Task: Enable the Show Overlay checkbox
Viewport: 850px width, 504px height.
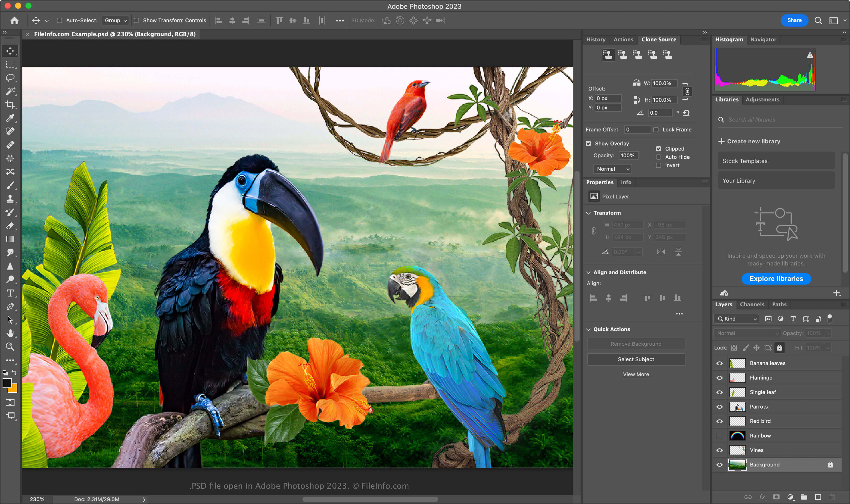Action: [x=589, y=143]
